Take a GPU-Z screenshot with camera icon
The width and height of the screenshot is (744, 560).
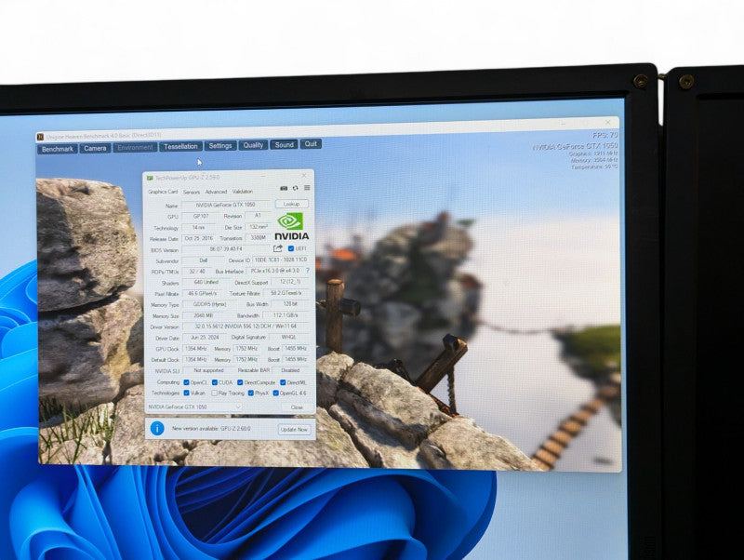[284, 188]
